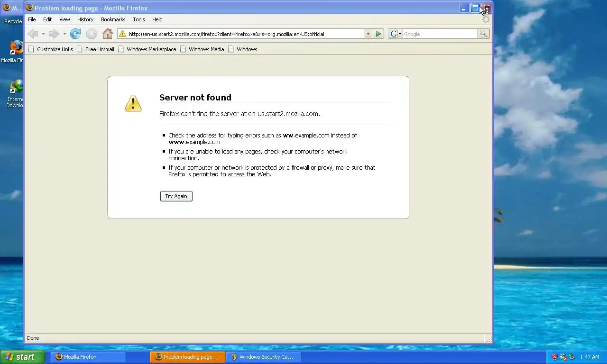
Task: Maximize the Firefox window
Action: click(x=475, y=8)
